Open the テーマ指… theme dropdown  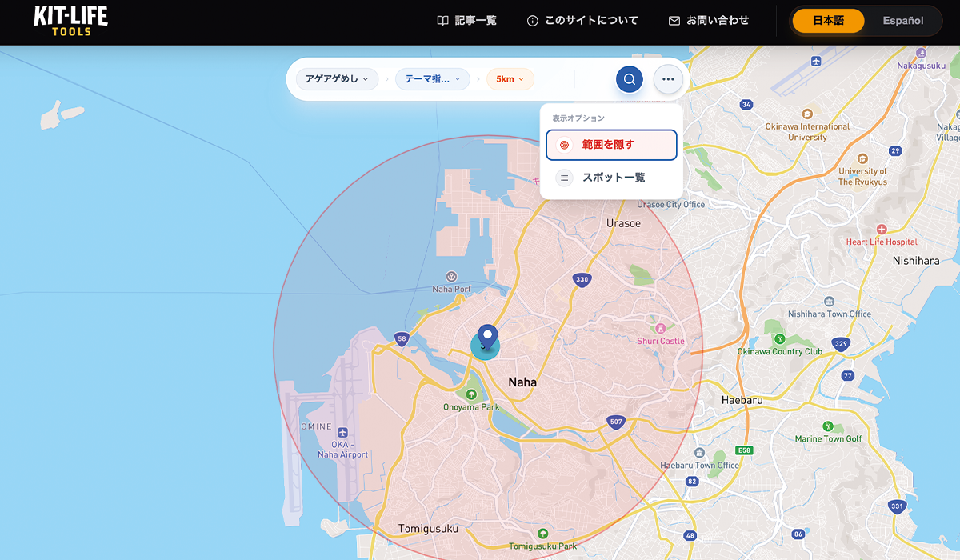(x=432, y=79)
